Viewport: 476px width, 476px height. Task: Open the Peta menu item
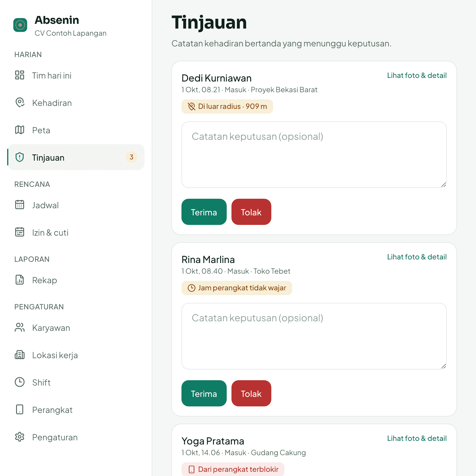tap(76, 130)
